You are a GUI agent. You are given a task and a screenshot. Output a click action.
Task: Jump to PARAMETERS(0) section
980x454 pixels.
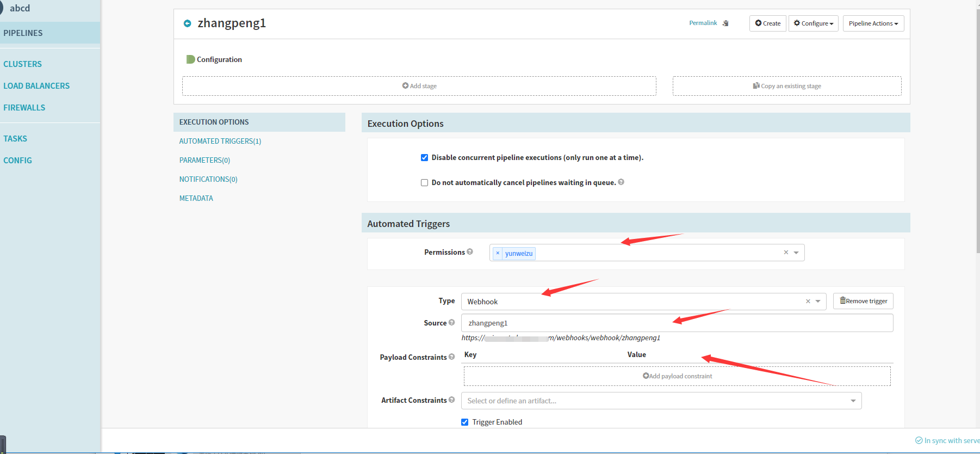(205, 160)
